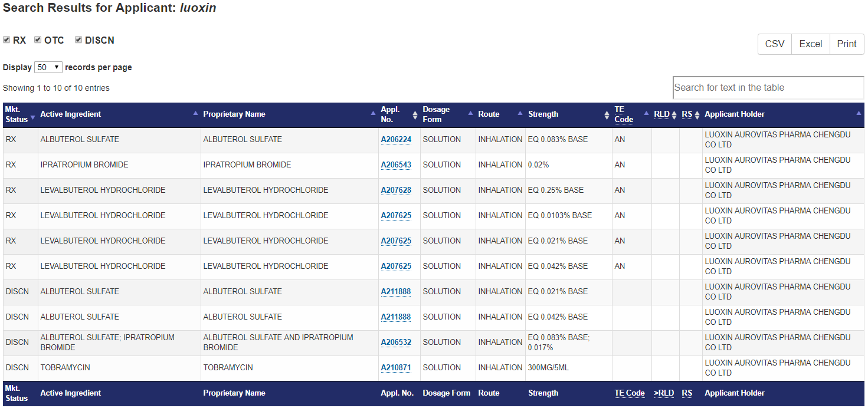
Task: Click Proprietary Name sort arrow
Action: coord(373,113)
